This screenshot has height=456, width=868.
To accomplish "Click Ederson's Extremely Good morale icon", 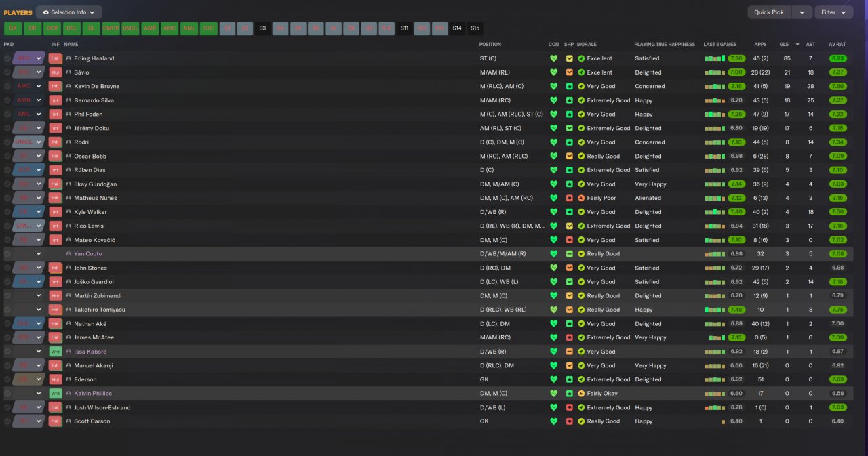I will 581,379.
